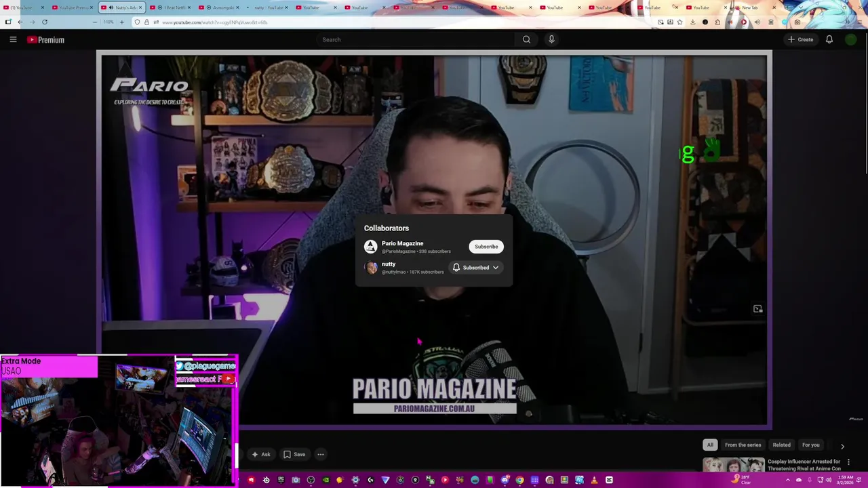Open the browser application hamburger menu
This screenshot has width=868, height=488.
(x=860, y=22)
